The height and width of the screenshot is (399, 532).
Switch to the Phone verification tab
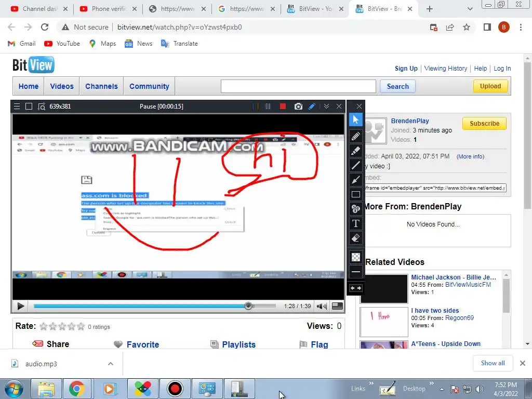(108, 9)
